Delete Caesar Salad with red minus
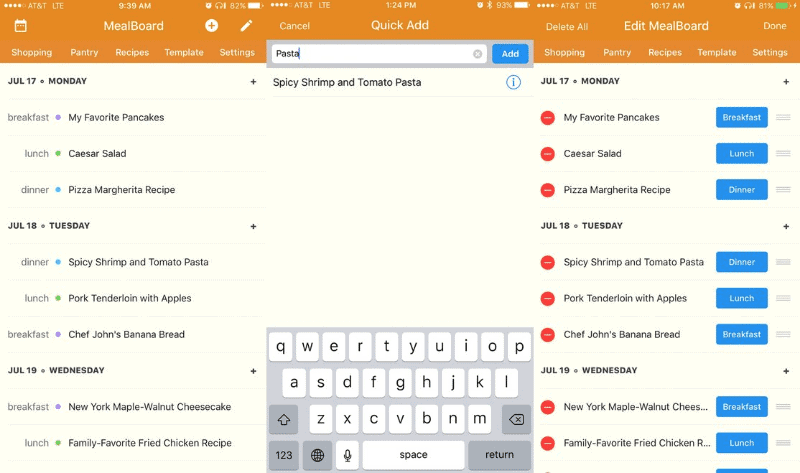Viewport: 800px width, 473px height. [547, 154]
